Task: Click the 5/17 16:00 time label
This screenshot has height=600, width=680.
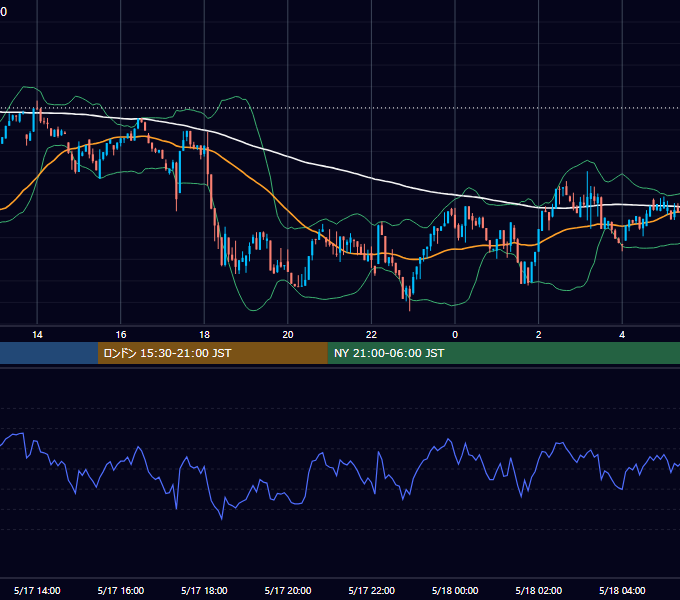Action: tap(121, 590)
